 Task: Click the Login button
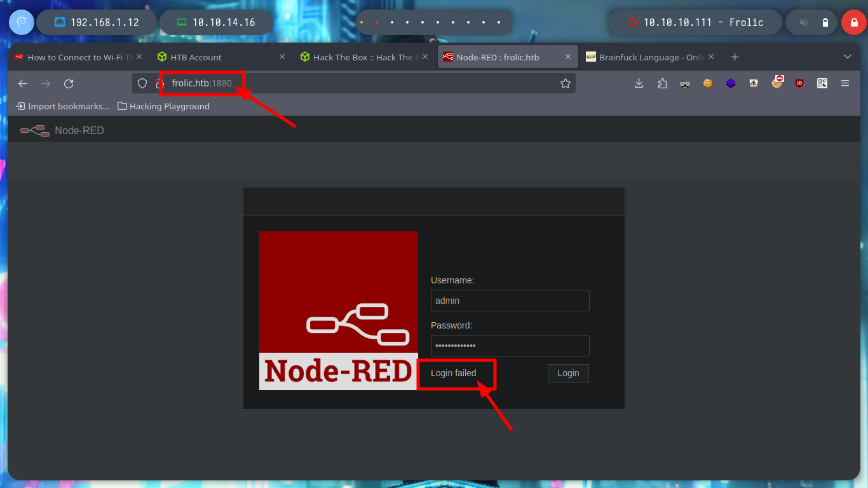point(568,373)
